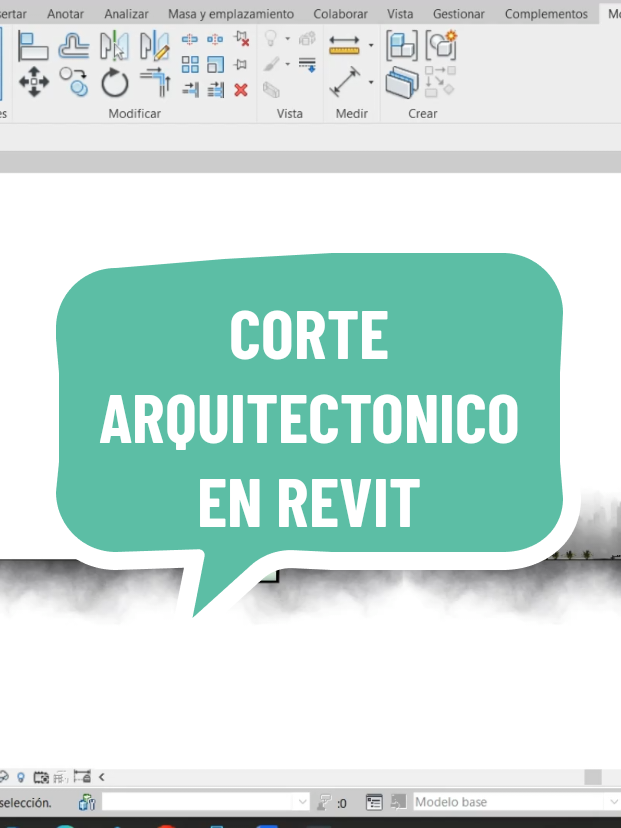Activate Mirror - Pick Axis tool

click(x=114, y=46)
